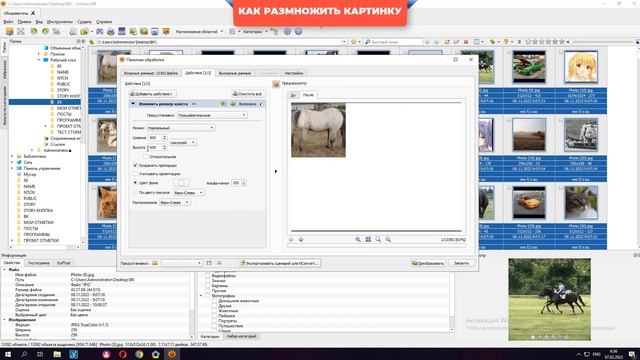Viewport: 640px width, 360px height.
Task: Click the fullscreen icon in main toolbar
Action: 21,31
